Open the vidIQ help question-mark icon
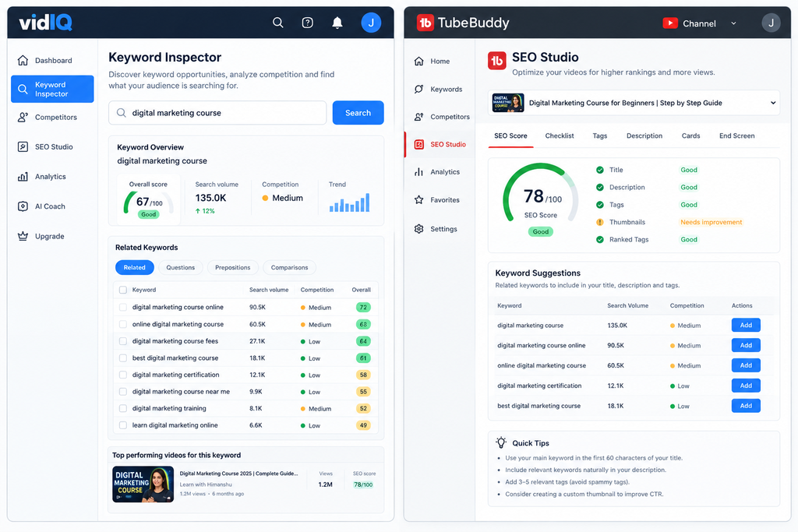The width and height of the screenshot is (798, 532). [307, 23]
